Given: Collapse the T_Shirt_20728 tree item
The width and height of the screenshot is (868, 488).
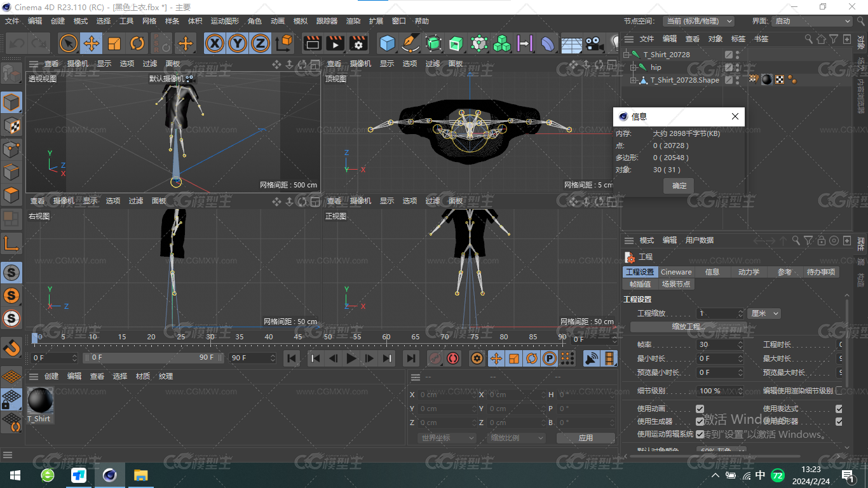Looking at the screenshot, I should [626, 55].
